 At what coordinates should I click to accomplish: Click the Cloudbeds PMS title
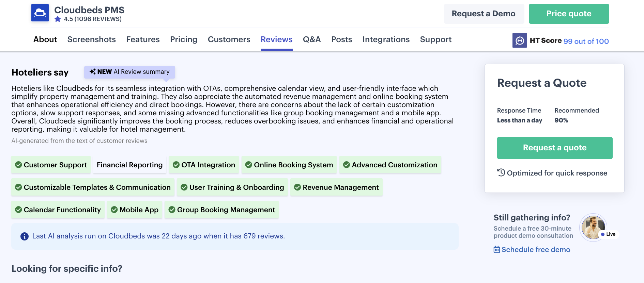[x=89, y=10]
